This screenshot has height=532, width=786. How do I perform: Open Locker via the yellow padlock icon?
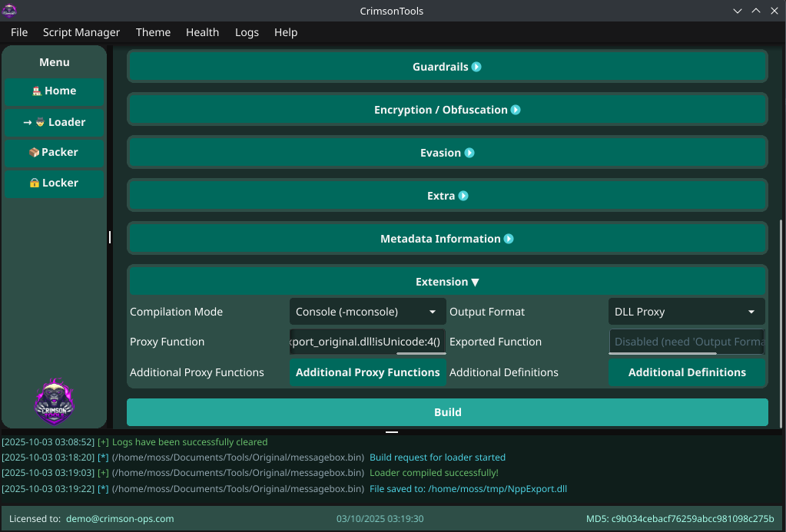[36, 183]
